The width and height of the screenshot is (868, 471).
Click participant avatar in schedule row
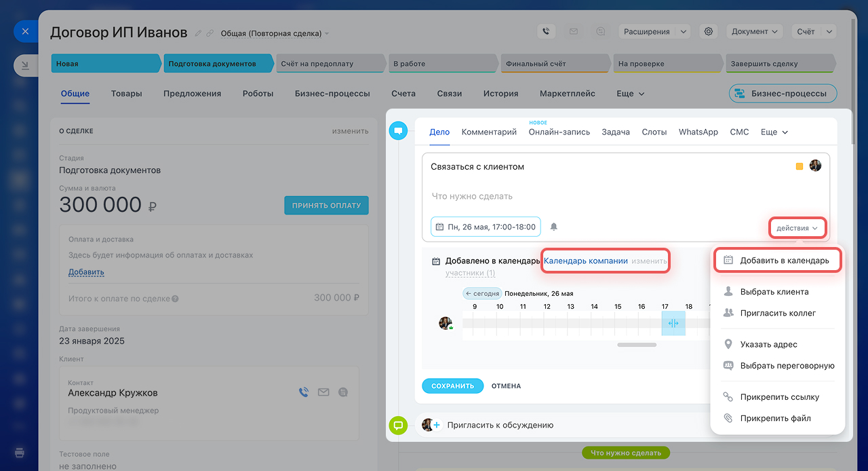coord(446,323)
